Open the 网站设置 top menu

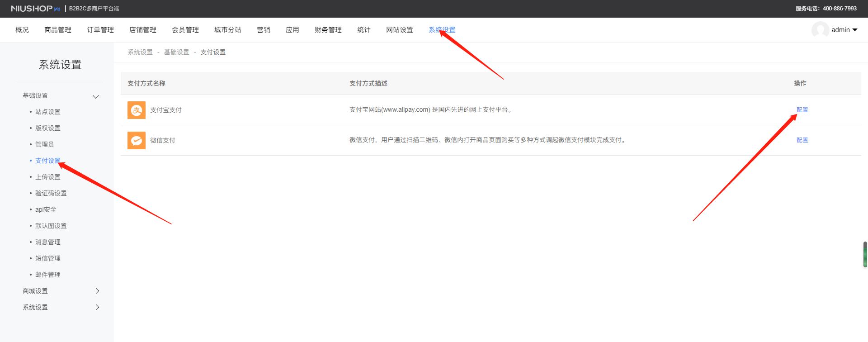[400, 30]
